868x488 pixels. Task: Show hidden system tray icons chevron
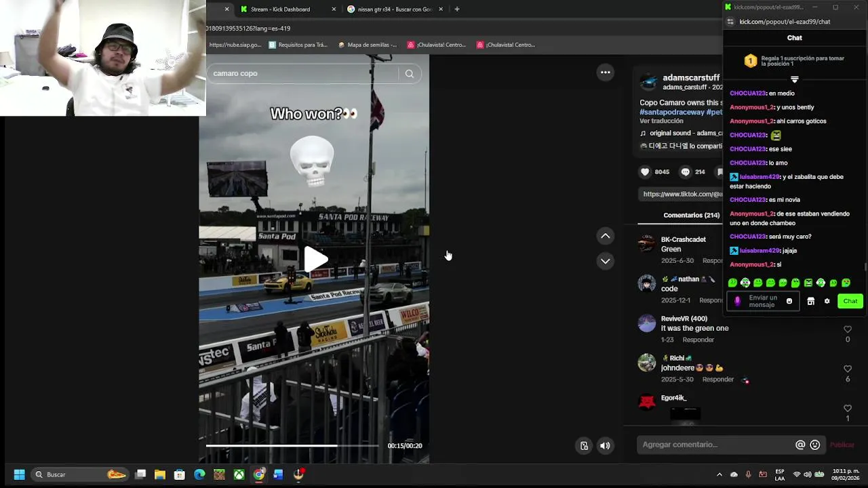tap(719, 474)
